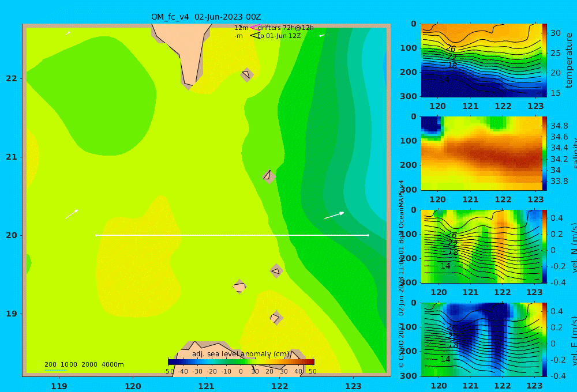Click the island marker near 121.9E 19.5N

pyautogui.click(x=276, y=271)
